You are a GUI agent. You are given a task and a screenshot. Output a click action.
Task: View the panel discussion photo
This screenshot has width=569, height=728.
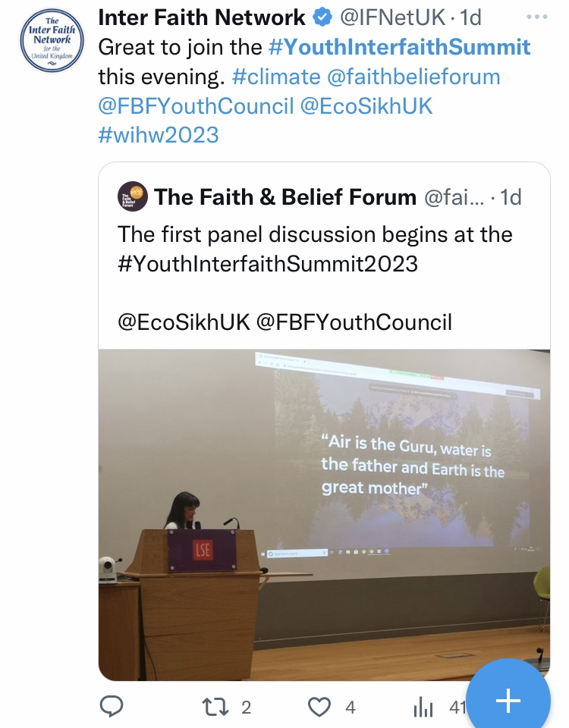click(324, 514)
